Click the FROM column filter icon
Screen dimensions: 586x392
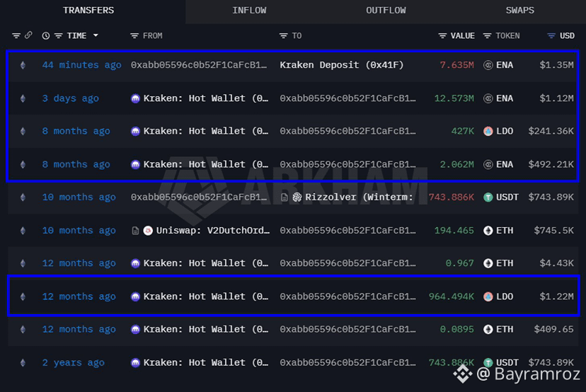134,36
